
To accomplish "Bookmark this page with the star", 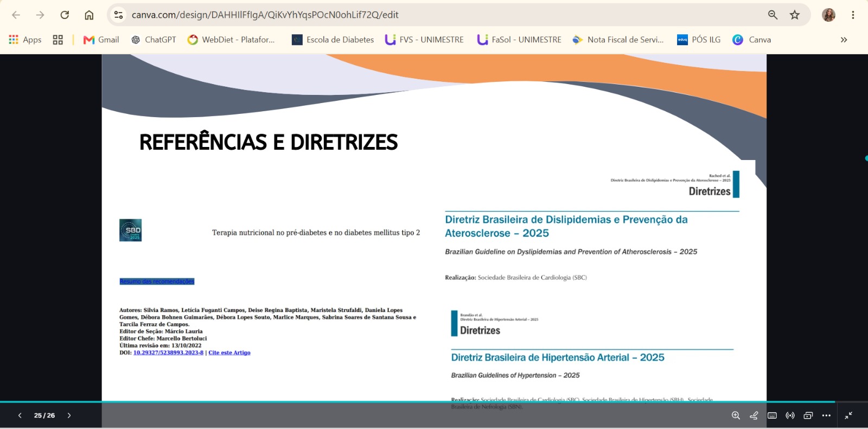I will [795, 15].
